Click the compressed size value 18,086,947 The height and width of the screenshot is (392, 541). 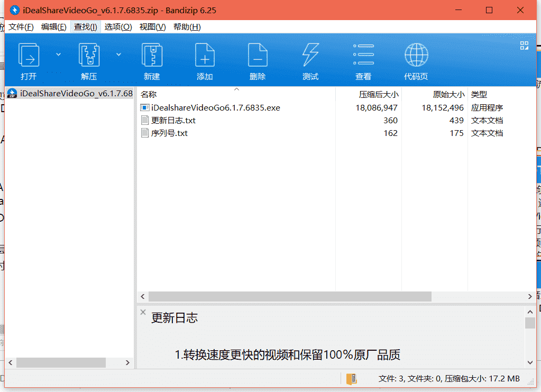click(377, 108)
